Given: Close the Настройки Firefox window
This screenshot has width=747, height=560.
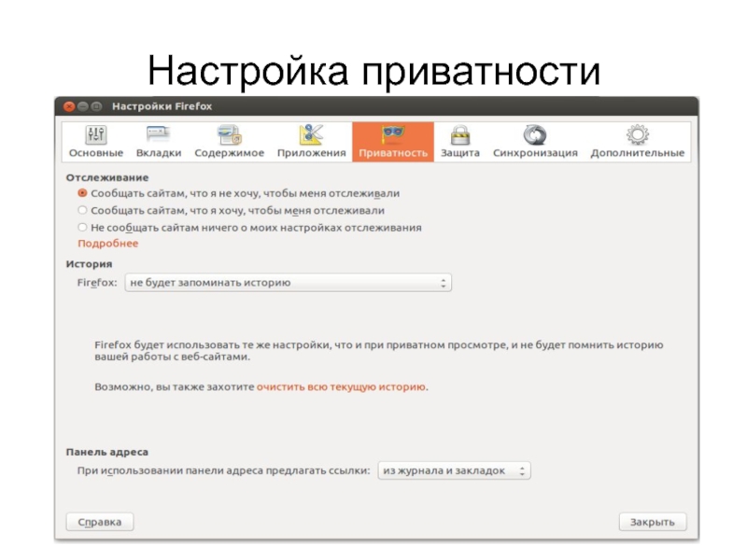Looking at the screenshot, I should [69, 106].
